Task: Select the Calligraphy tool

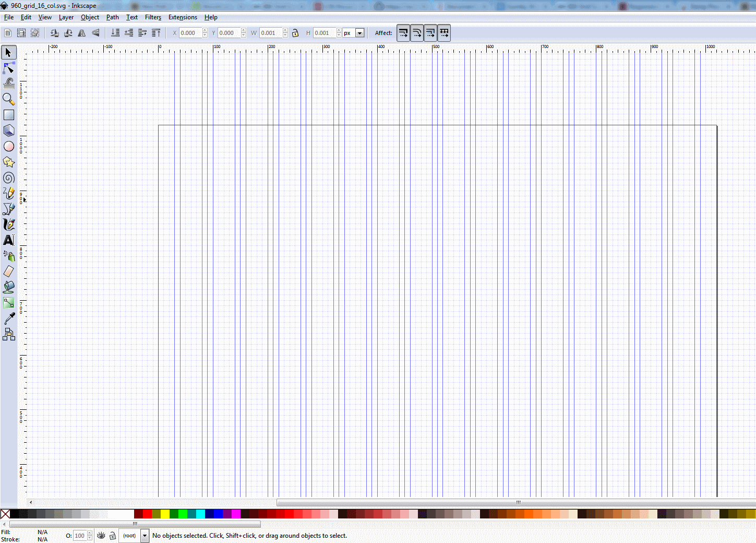Action: coord(8,225)
